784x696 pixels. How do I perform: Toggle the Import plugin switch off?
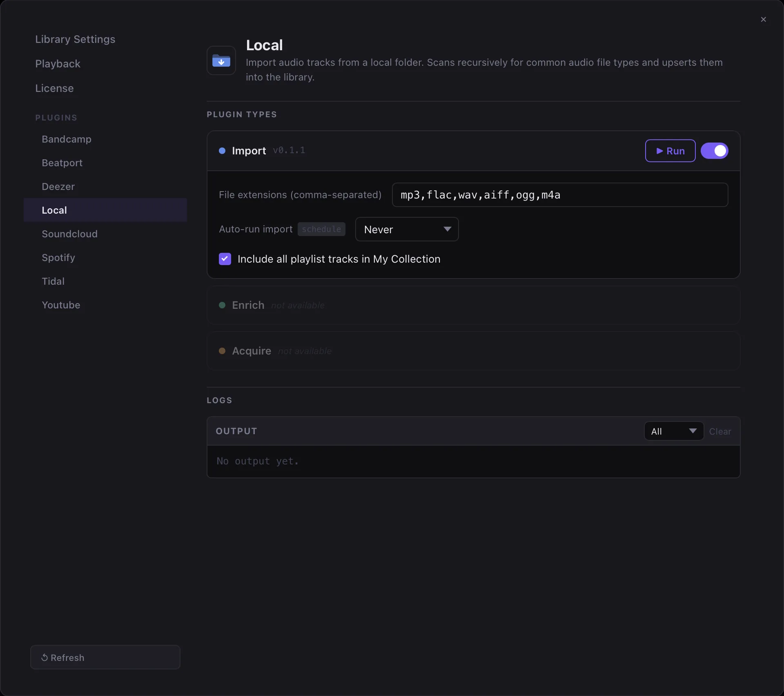pyautogui.click(x=714, y=151)
